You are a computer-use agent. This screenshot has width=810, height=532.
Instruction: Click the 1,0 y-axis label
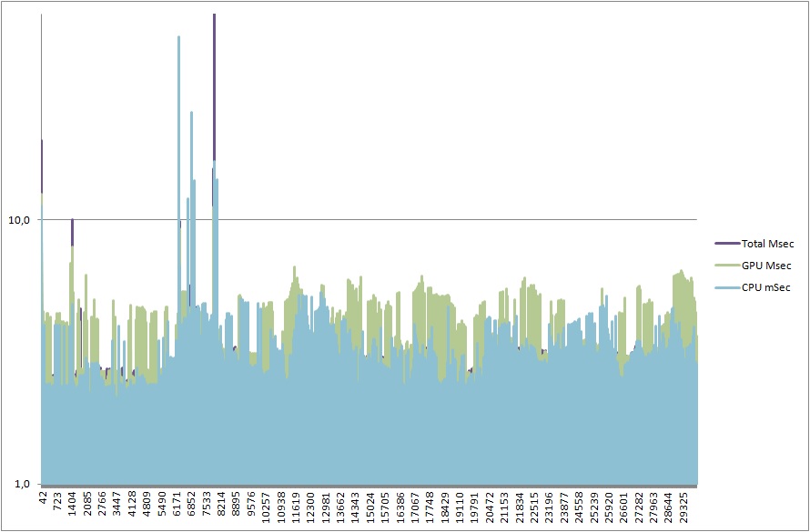tap(22, 484)
